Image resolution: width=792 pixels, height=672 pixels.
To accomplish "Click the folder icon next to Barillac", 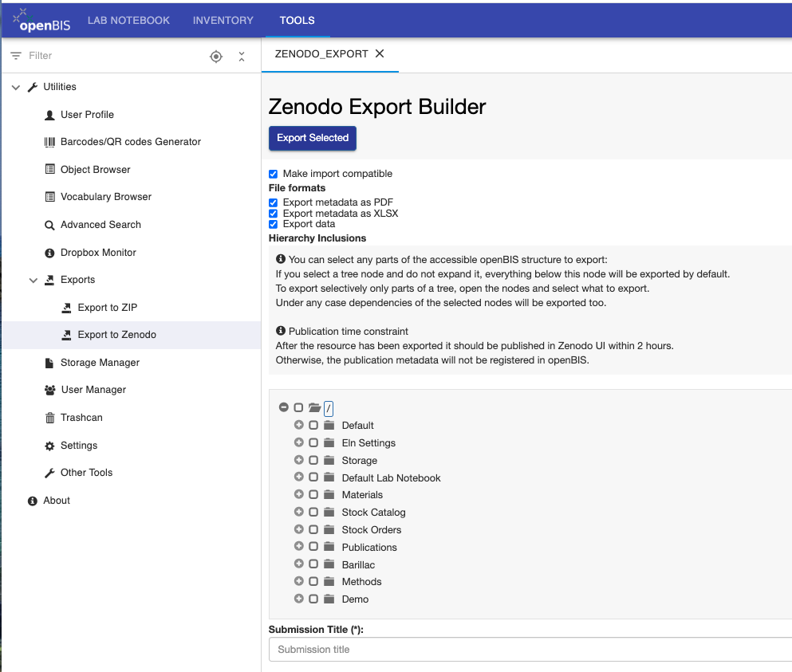I will coord(329,564).
